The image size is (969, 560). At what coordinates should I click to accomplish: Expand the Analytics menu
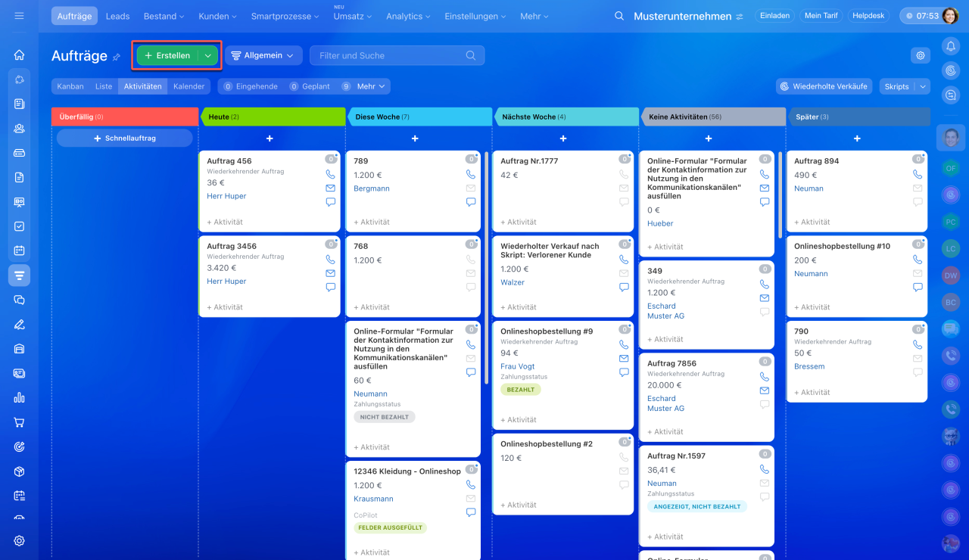click(x=408, y=16)
